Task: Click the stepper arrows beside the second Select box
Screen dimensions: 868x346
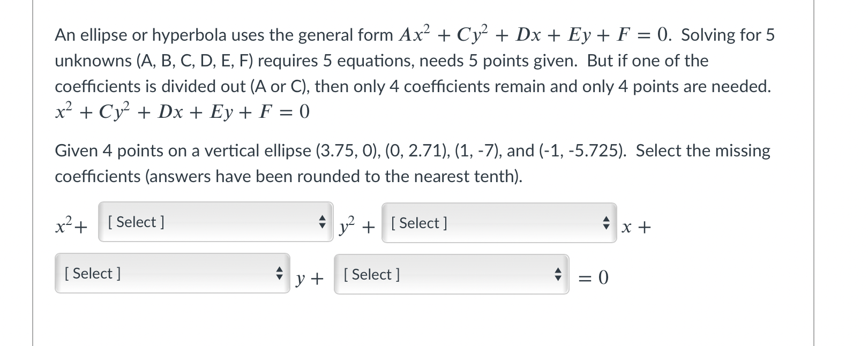Action: (605, 223)
